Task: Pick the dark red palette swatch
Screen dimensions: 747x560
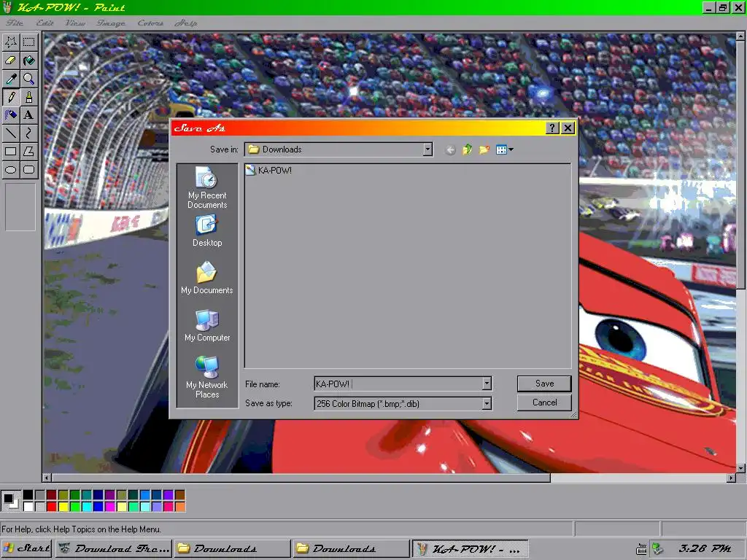Action: [x=52, y=495]
